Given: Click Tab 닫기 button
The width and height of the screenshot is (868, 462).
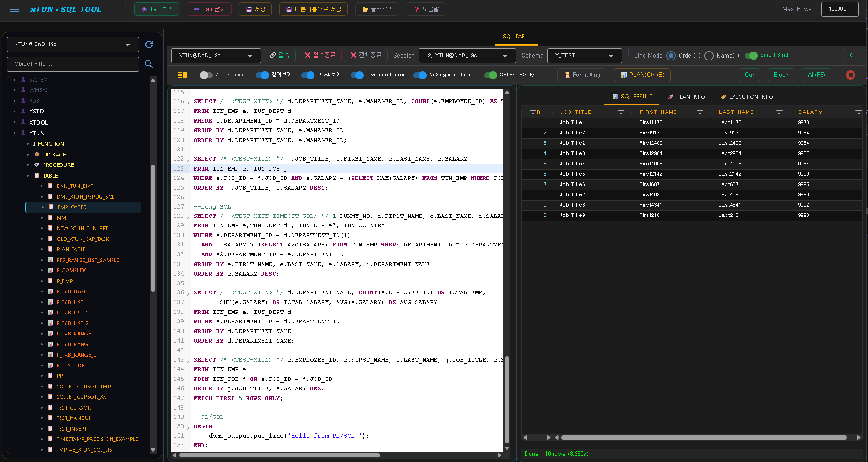Looking at the screenshot, I should (209, 9).
